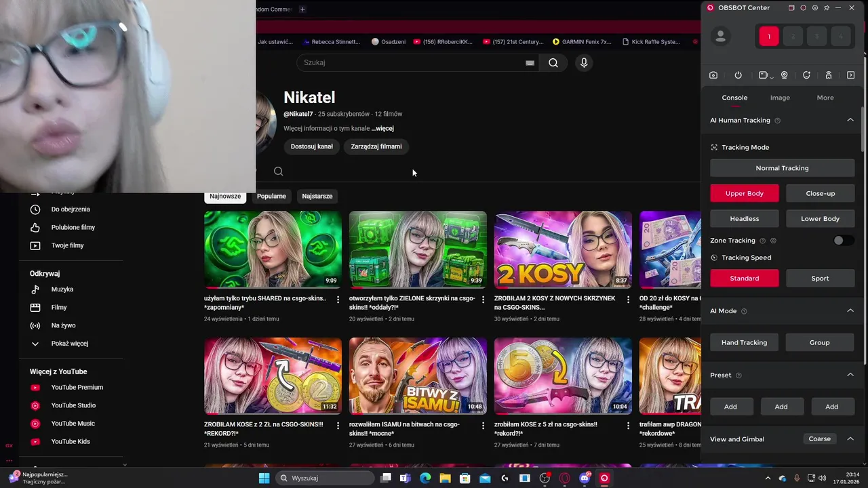Open Polubione filmy liked videos
868x488 pixels.
(71, 227)
